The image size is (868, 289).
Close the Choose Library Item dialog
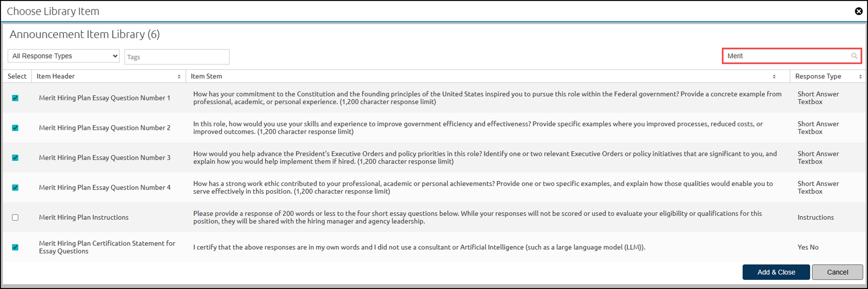click(859, 11)
